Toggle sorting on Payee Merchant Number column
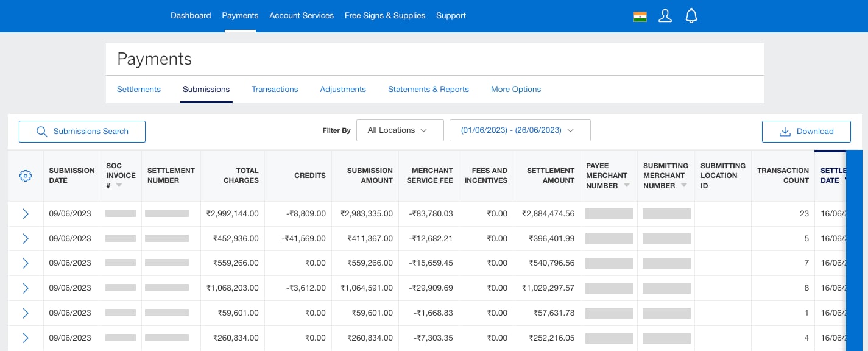 (x=626, y=185)
